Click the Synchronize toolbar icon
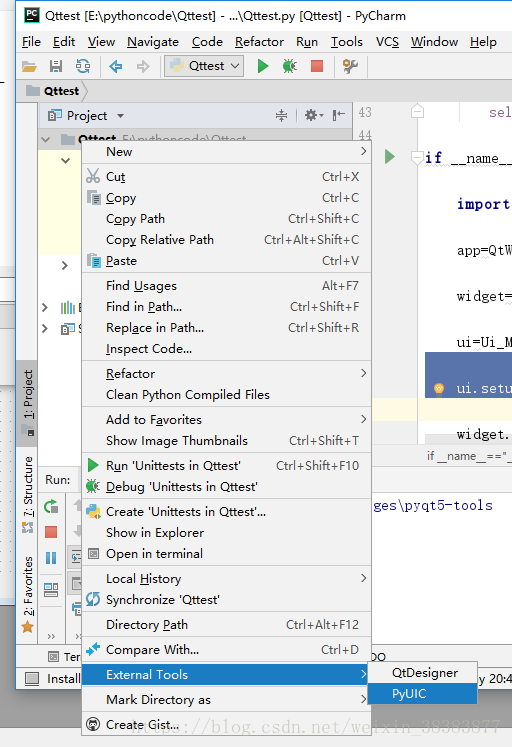This screenshot has height=747, width=512. [83, 66]
